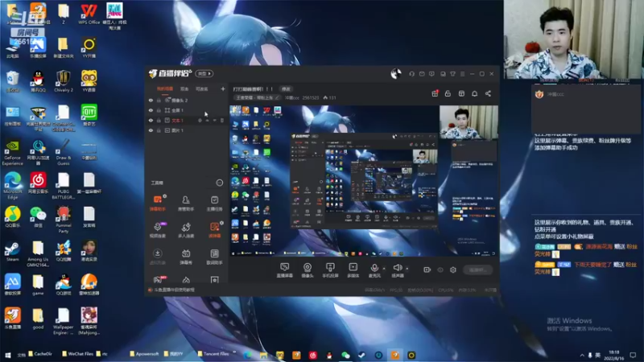
Task: Add a 摄像头 camera source from bottom bar
Action: click(308, 270)
